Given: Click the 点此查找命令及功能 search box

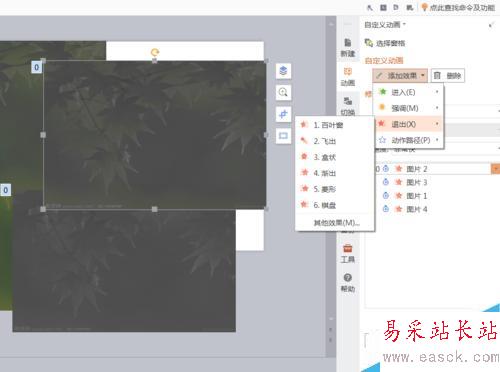Looking at the screenshot, I should click(x=462, y=7).
